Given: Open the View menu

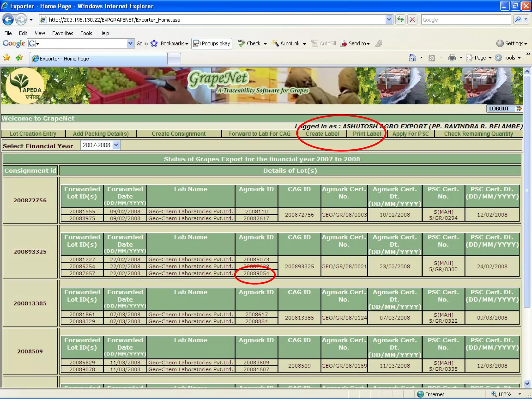Looking at the screenshot, I should 39,33.
